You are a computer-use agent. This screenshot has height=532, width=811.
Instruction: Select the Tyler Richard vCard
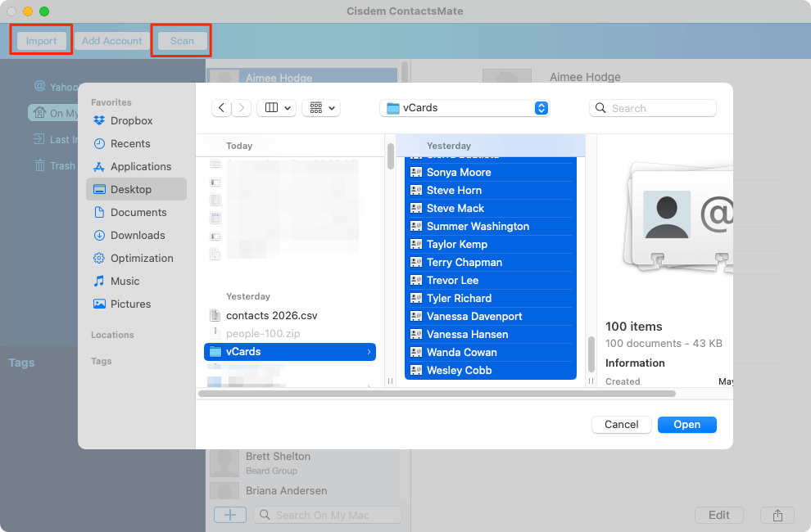click(x=491, y=298)
